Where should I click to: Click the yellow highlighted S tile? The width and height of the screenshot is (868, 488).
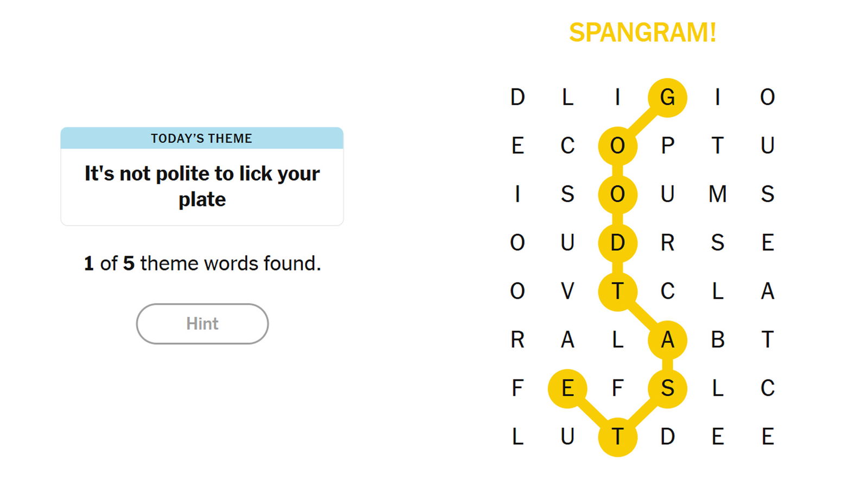point(667,388)
